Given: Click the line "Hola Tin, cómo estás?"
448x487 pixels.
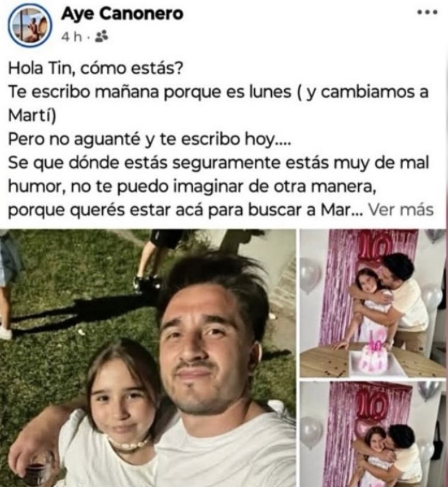Looking at the screenshot, I should click(x=95, y=68).
